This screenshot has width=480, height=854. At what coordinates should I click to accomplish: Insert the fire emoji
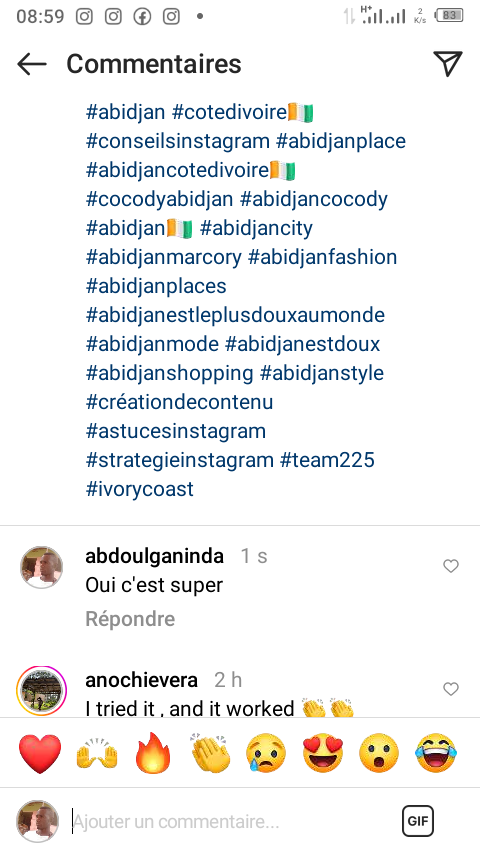click(153, 753)
